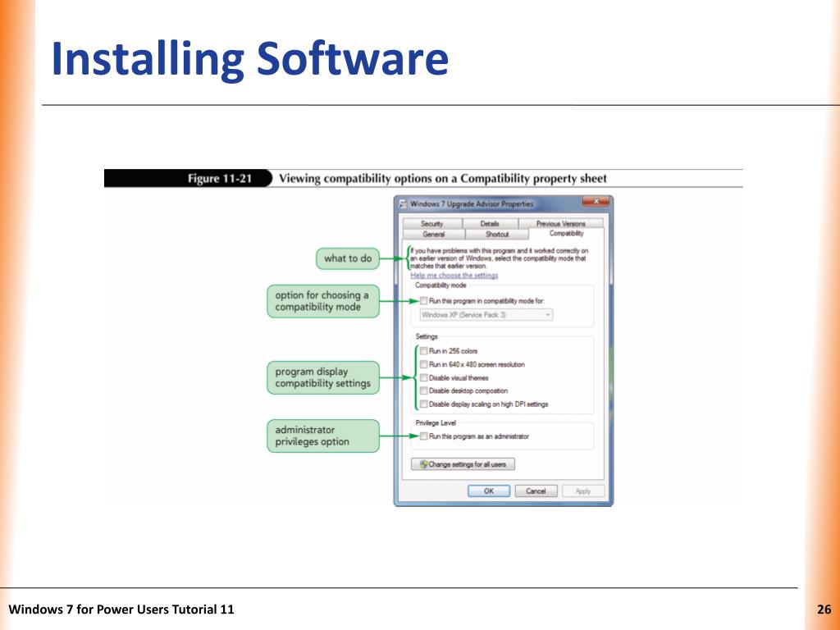Select the Compatibility tab
Screen dimensions: 840x630
tap(566, 233)
